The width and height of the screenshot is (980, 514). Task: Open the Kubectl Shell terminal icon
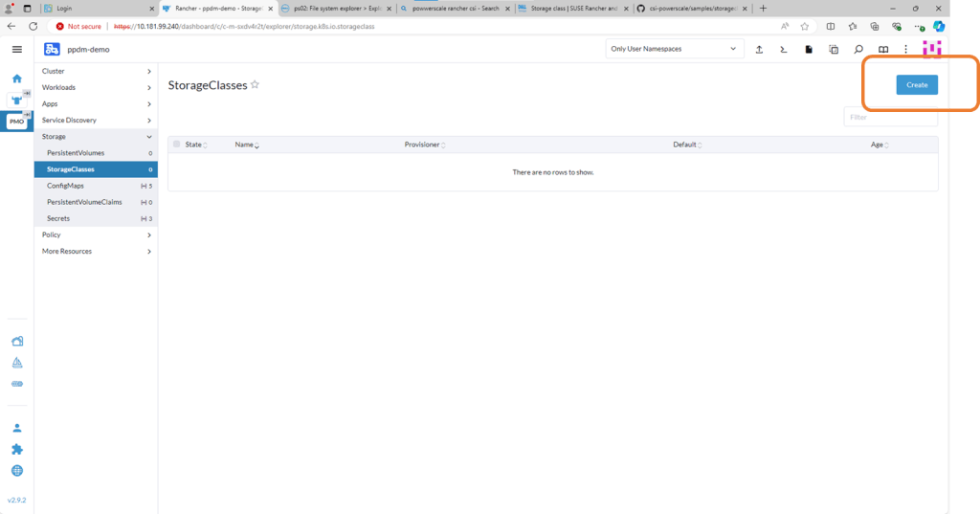(784, 49)
